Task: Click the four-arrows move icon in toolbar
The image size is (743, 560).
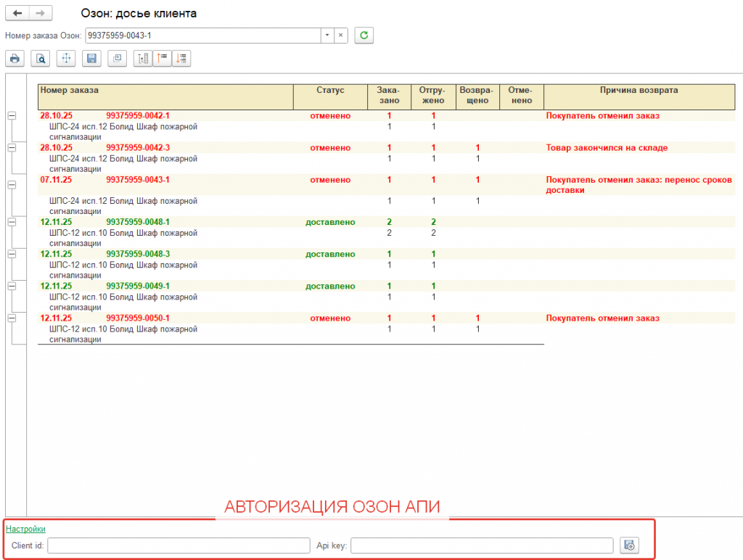Action: [66, 59]
